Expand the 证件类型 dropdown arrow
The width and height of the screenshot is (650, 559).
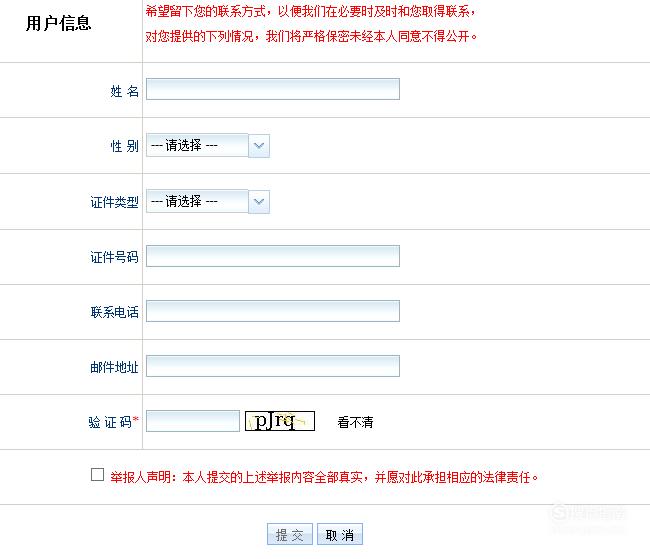click(x=259, y=202)
